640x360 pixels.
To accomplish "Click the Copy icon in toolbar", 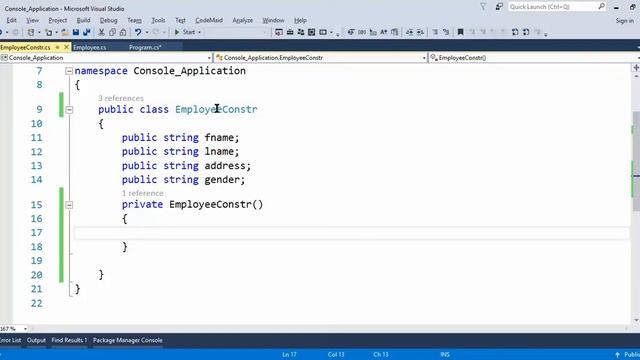I will click(x=112, y=32).
